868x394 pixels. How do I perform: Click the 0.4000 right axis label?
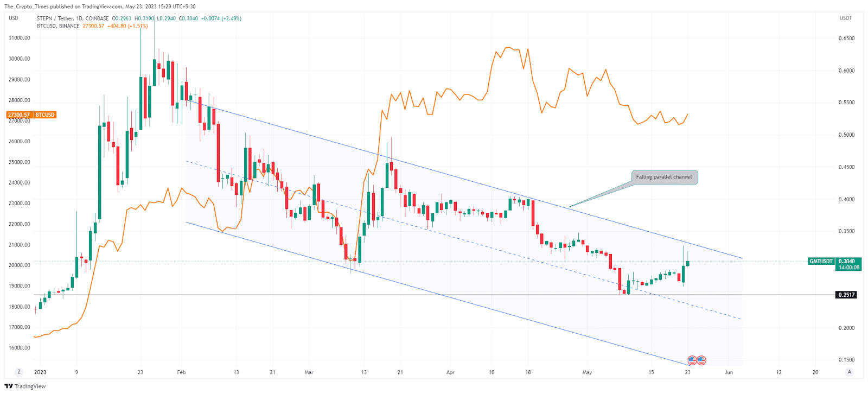[x=846, y=199]
